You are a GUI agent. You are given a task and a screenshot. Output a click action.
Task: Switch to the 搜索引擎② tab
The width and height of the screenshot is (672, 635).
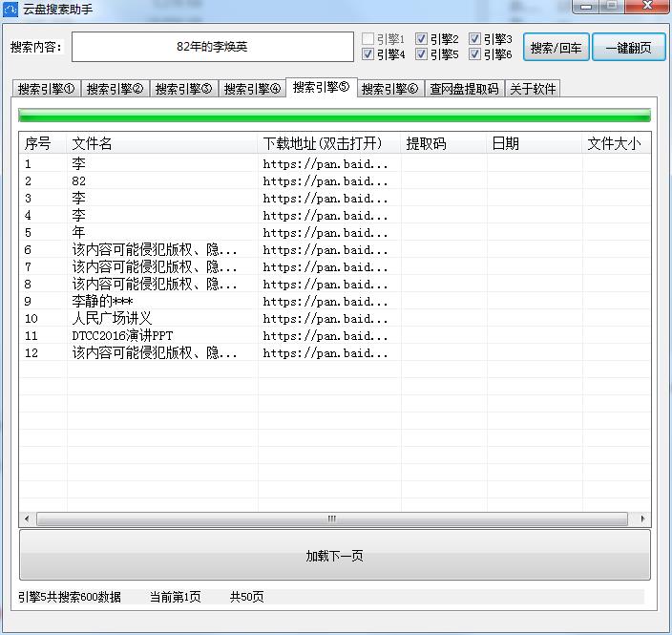tap(115, 89)
